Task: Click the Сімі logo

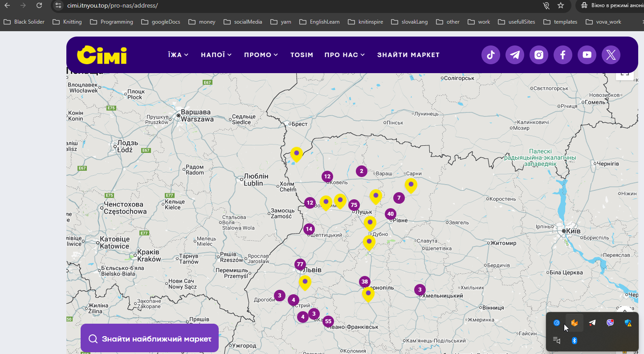Action: pos(102,55)
